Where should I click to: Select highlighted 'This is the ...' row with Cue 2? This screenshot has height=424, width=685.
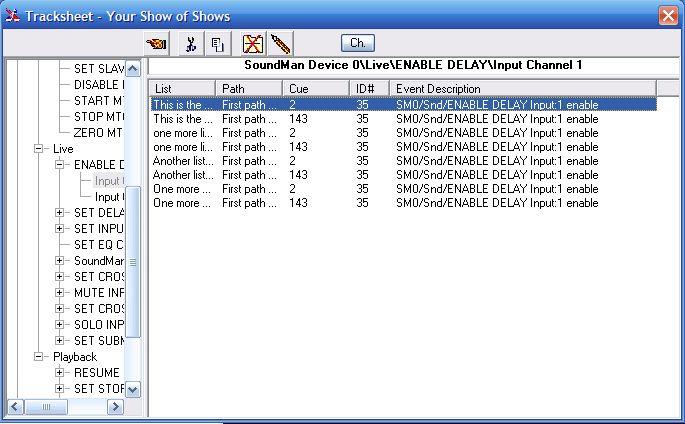pyautogui.click(x=403, y=105)
